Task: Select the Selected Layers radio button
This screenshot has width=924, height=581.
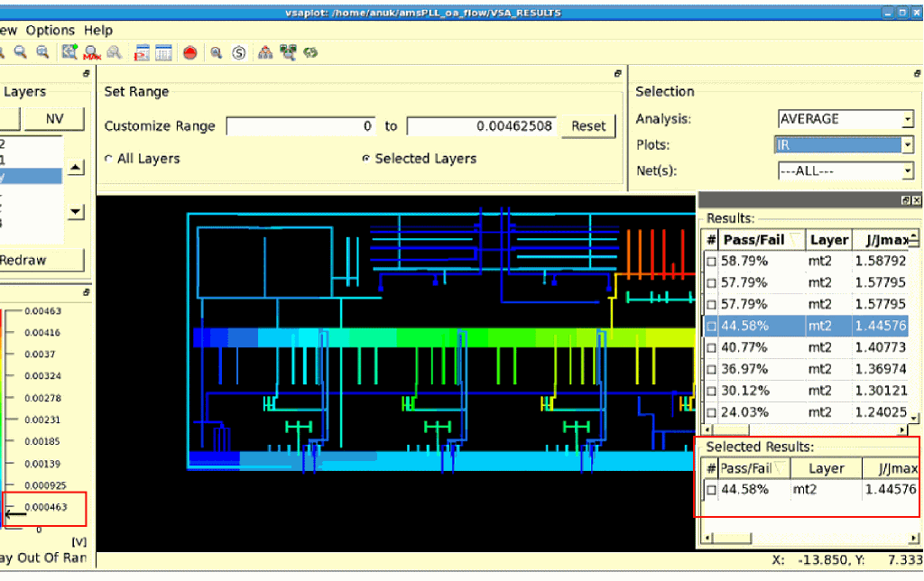Action: (365, 159)
